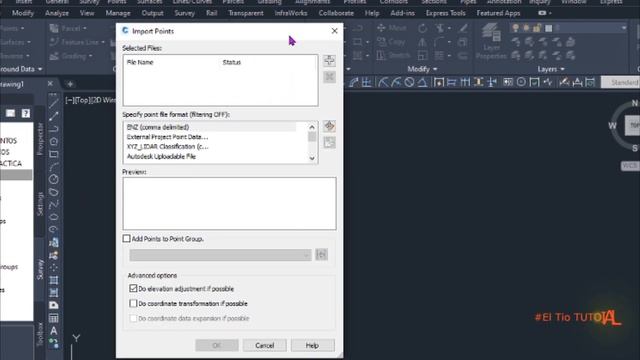Open the point group dropdown
Viewport: 640px width, 360px height.
(x=220, y=255)
